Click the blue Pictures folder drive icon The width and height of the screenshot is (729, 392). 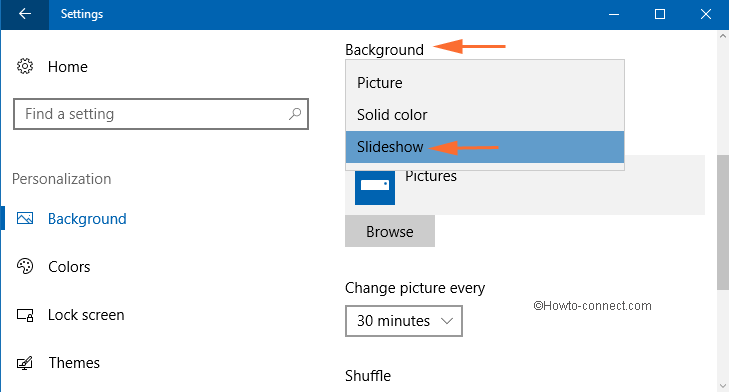tap(375, 187)
